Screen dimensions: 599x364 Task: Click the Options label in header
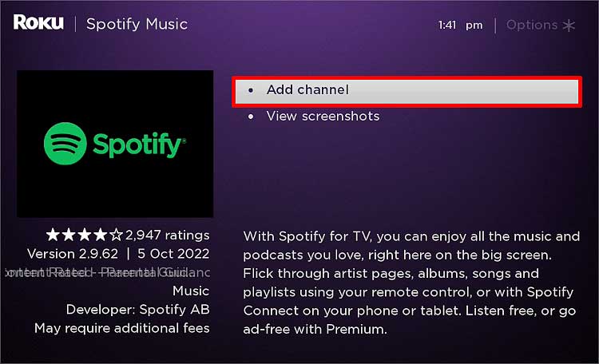(x=532, y=25)
